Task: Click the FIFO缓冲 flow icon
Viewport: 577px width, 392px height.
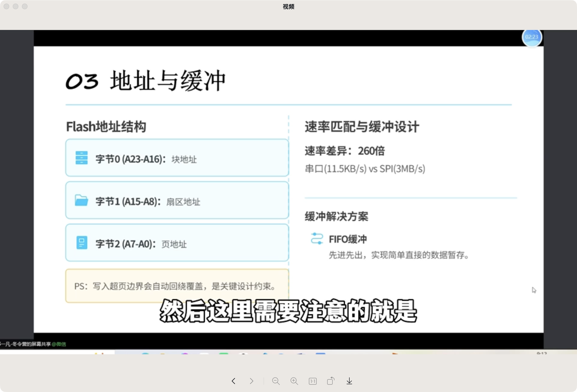Action: pyautogui.click(x=316, y=239)
